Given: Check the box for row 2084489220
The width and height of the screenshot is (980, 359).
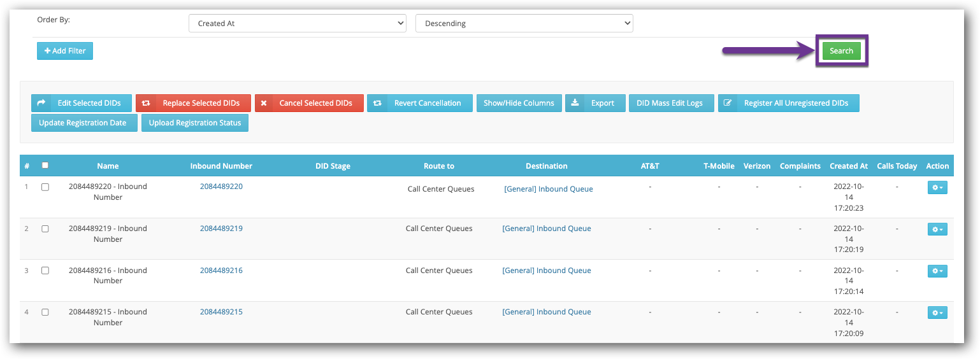Looking at the screenshot, I should click(x=45, y=187).
